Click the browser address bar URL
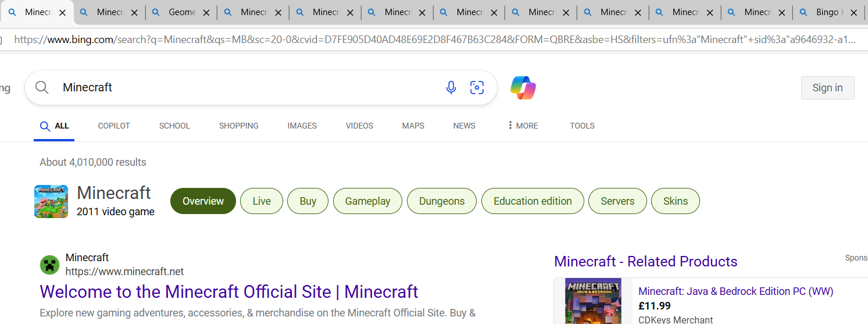868x324 pixels. coord(435,40)
